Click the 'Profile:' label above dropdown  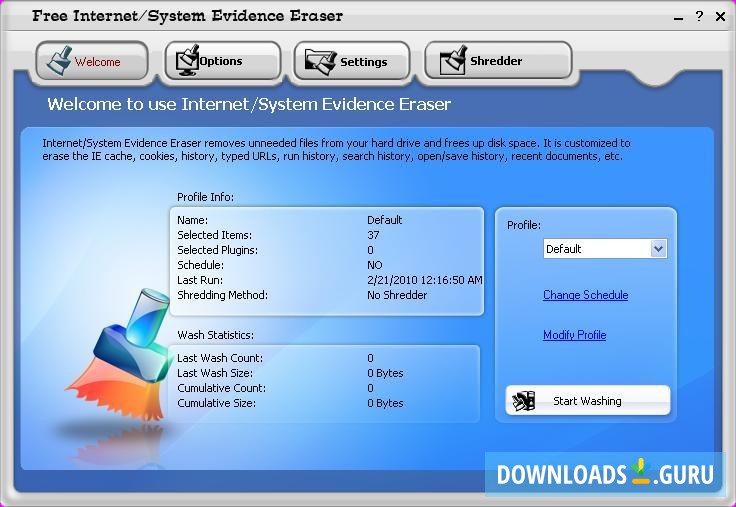coord(524,225)
